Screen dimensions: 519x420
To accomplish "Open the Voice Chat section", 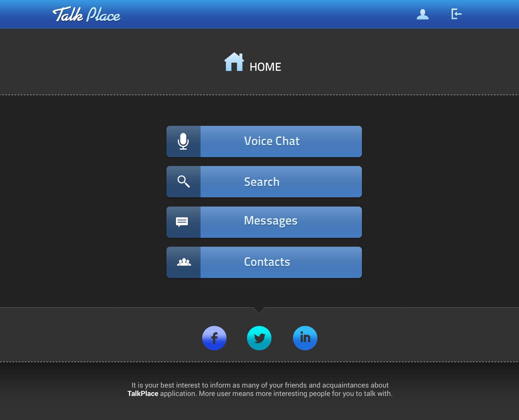I will pyautogui.click(x=264, y=141).
